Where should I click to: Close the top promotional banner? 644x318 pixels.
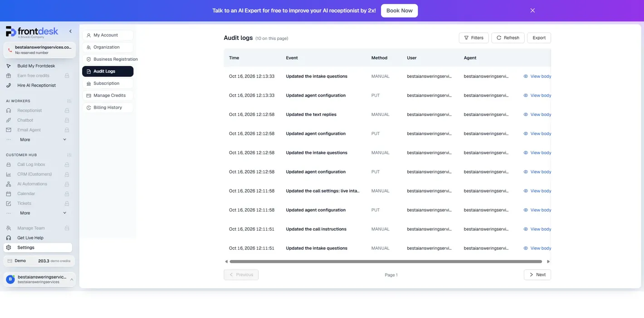[x=532, y=10]
